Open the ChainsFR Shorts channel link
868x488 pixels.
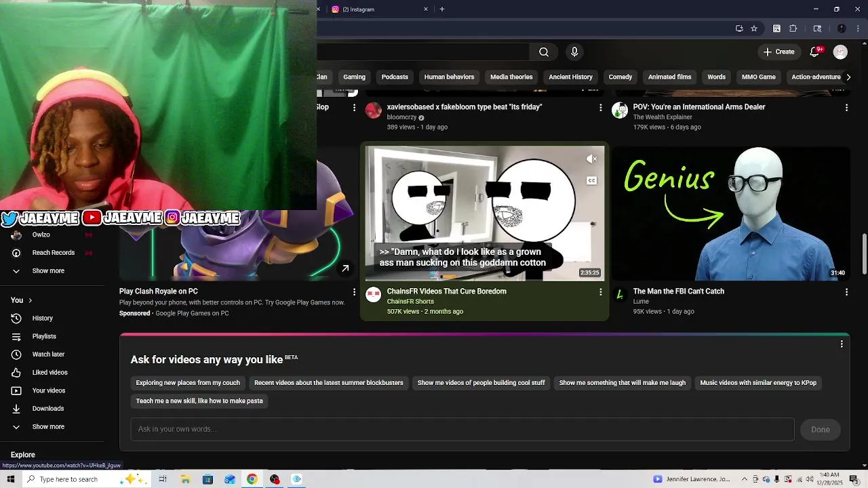tap(410, 302)
